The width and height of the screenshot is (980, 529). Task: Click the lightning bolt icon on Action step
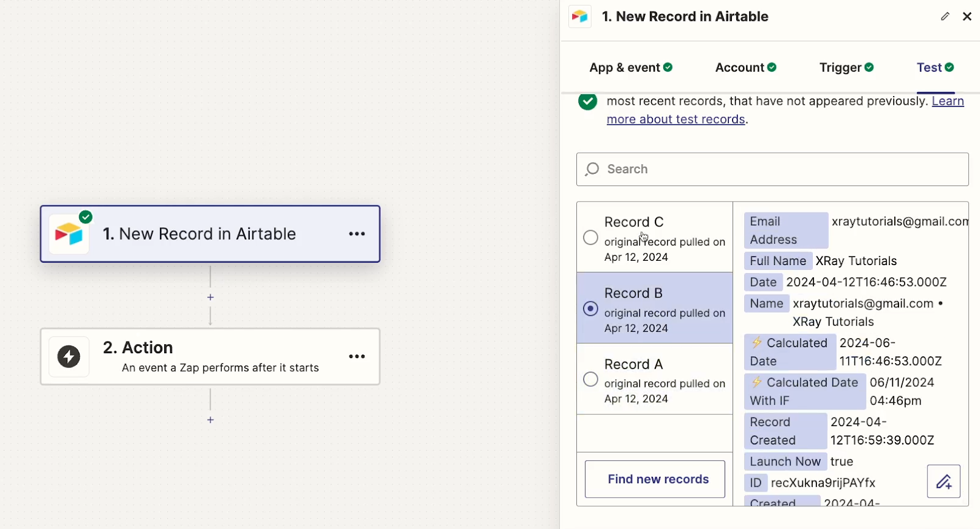pos(69,356)
